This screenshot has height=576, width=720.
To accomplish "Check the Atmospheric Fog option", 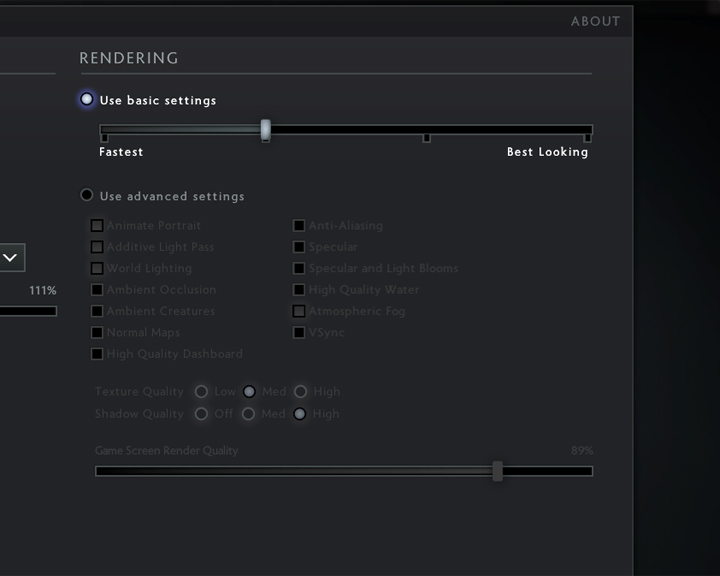I will click(299, 311).
